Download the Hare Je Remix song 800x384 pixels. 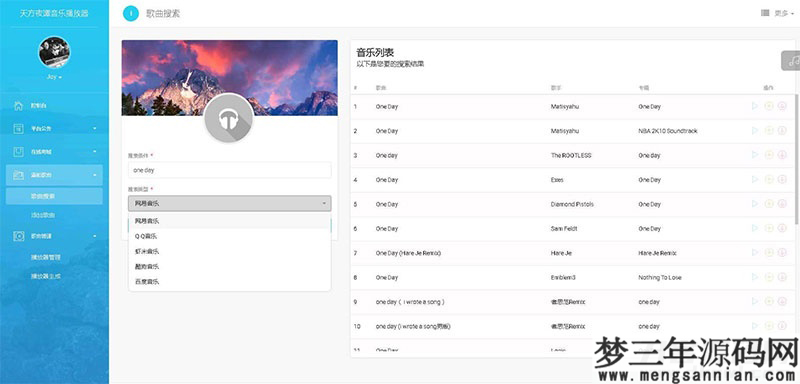click(782, 253)
